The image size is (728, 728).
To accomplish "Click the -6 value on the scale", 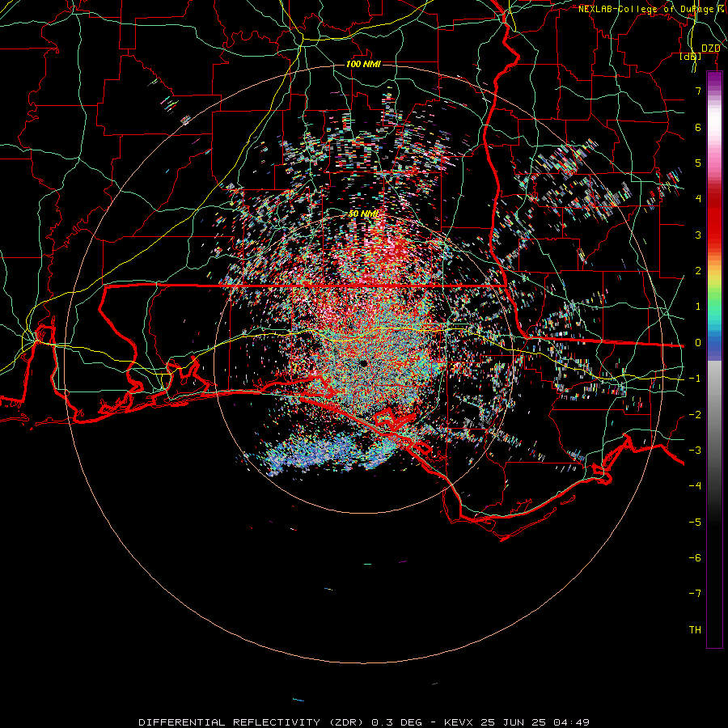I will [695, 558].
